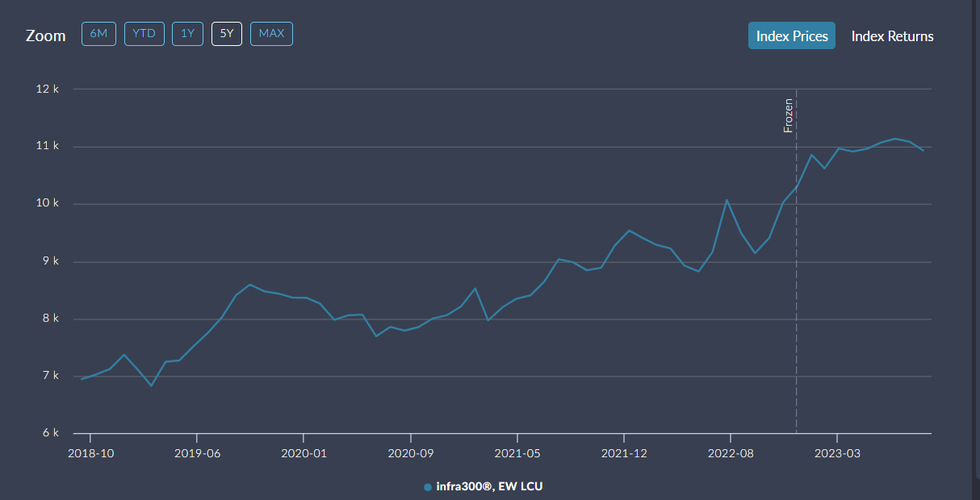Click the last data point on the line

coord(923,151)
